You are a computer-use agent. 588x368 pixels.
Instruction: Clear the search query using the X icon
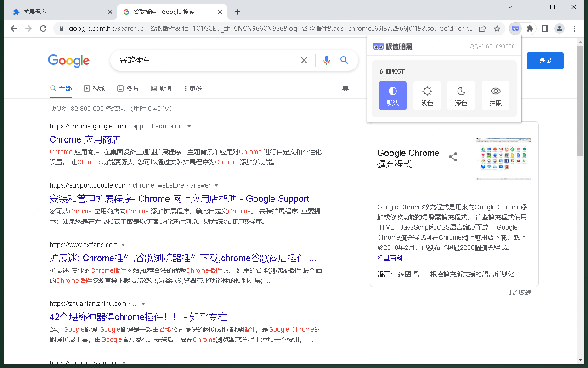pyautogui.click(x=304, y=60)
